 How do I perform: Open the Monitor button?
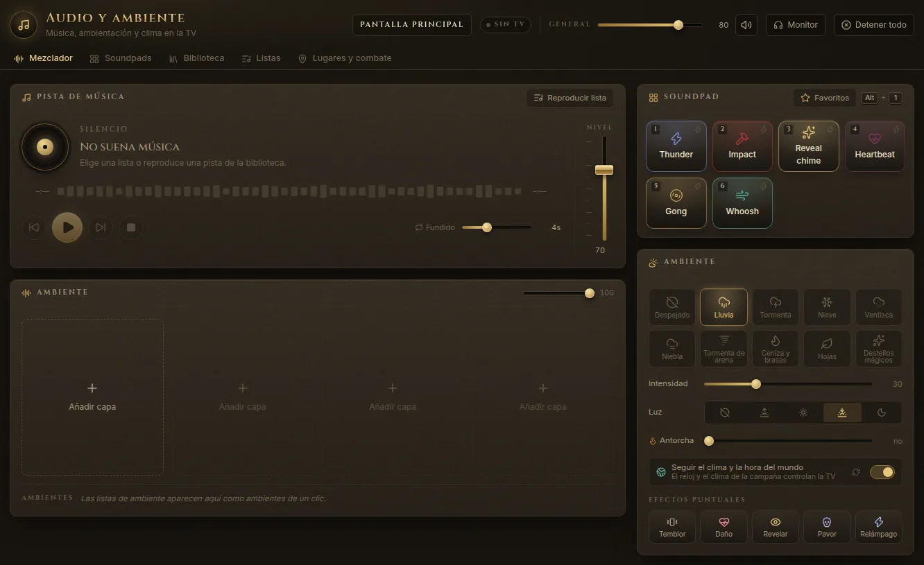pyautogui.click(x=796, y=25)
